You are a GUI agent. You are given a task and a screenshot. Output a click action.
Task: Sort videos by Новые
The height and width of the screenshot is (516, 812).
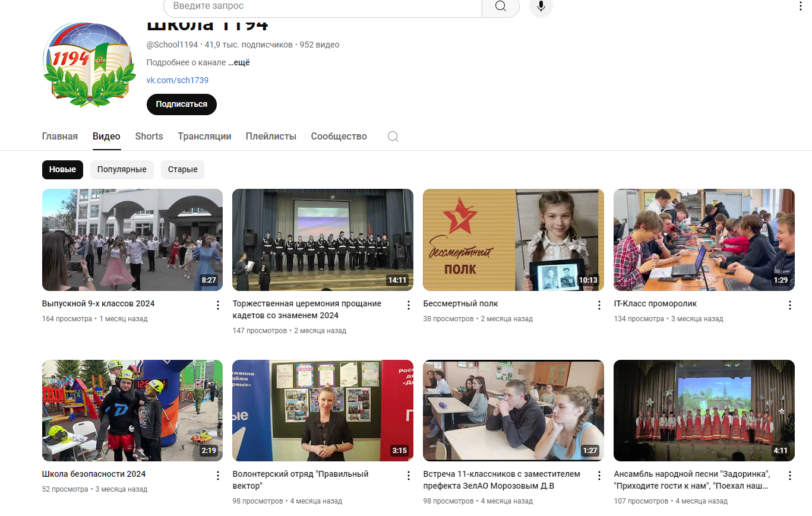62,169
